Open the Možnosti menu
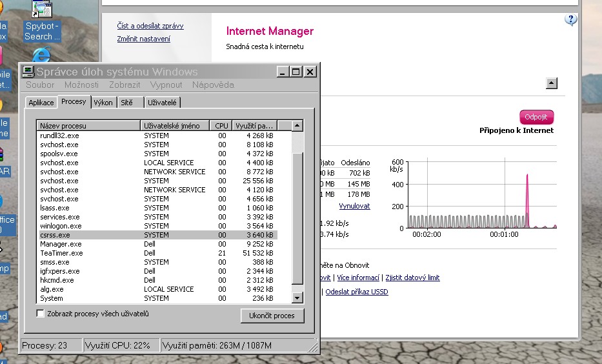 tap(81, 85)
